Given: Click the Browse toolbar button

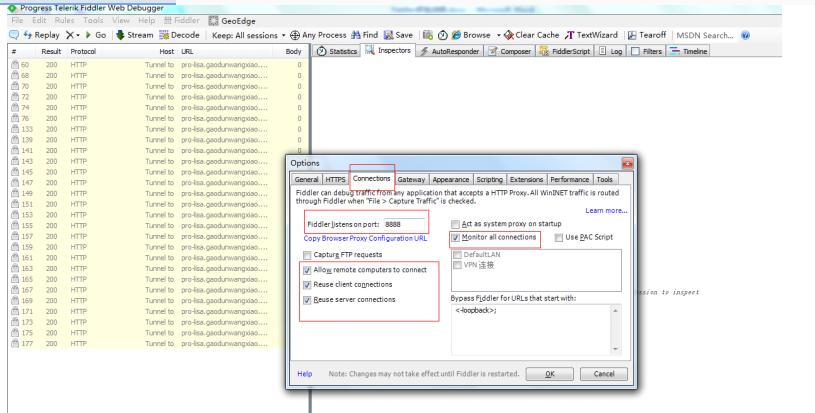Looking at the screenshot, I should [x=471, y=35].
